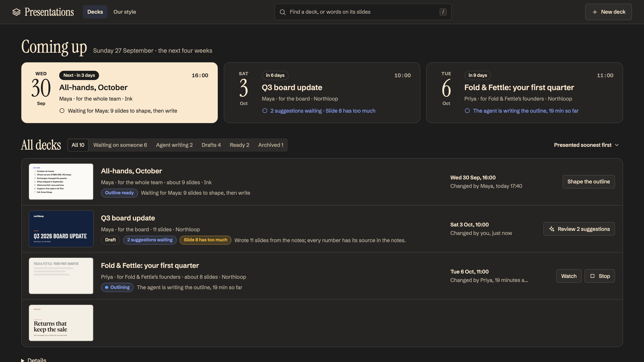Click the Outline ready badge
Image resolution: width=644 pixels, height=362 pixels.
(x=119, y=193)
